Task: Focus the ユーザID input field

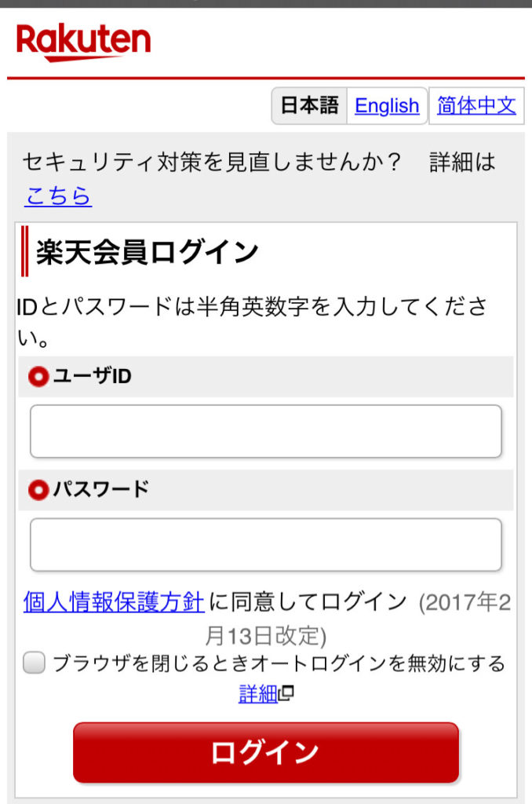Action: click(265, 431)
